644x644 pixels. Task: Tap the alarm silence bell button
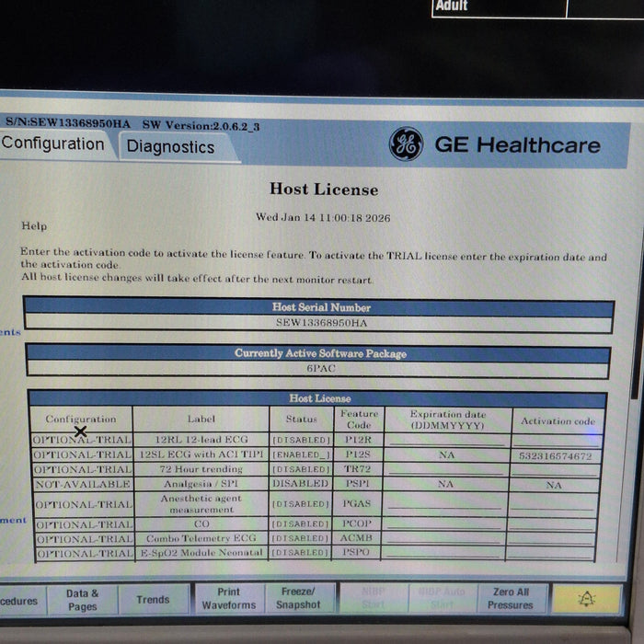coord(587,599)
